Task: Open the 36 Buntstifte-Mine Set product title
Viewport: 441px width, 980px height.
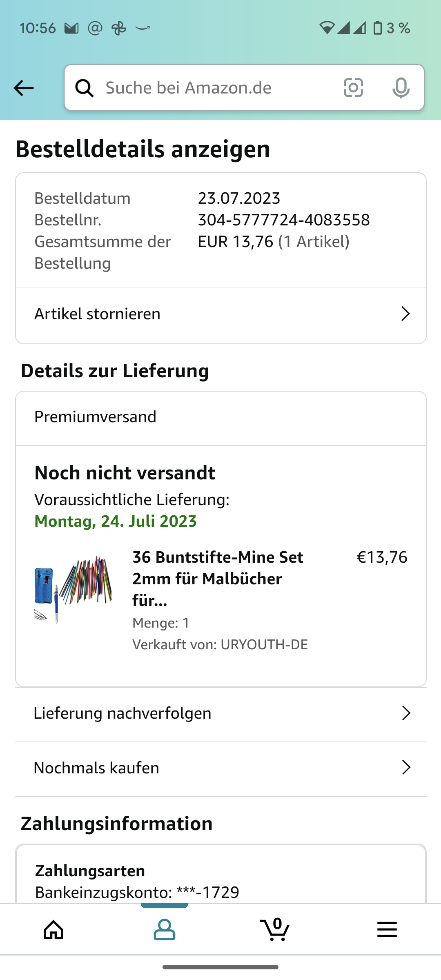Action: click(218, 579)
